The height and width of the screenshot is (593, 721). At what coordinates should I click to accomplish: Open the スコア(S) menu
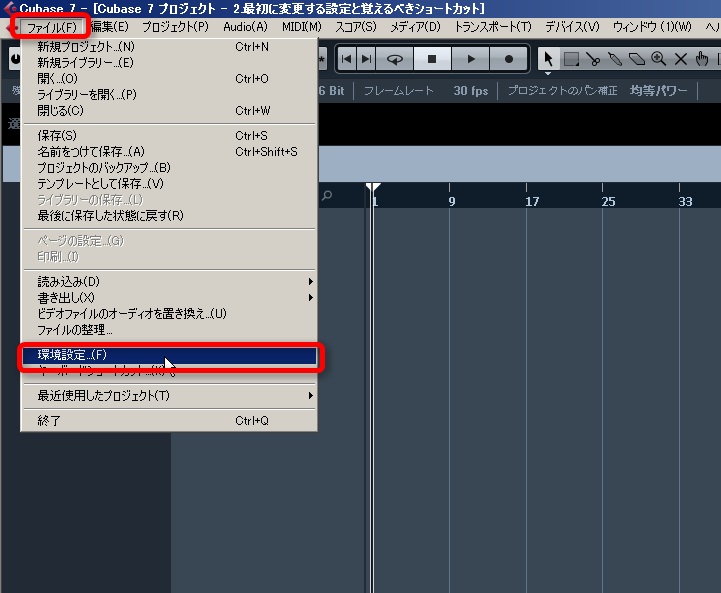click(355, 27)
